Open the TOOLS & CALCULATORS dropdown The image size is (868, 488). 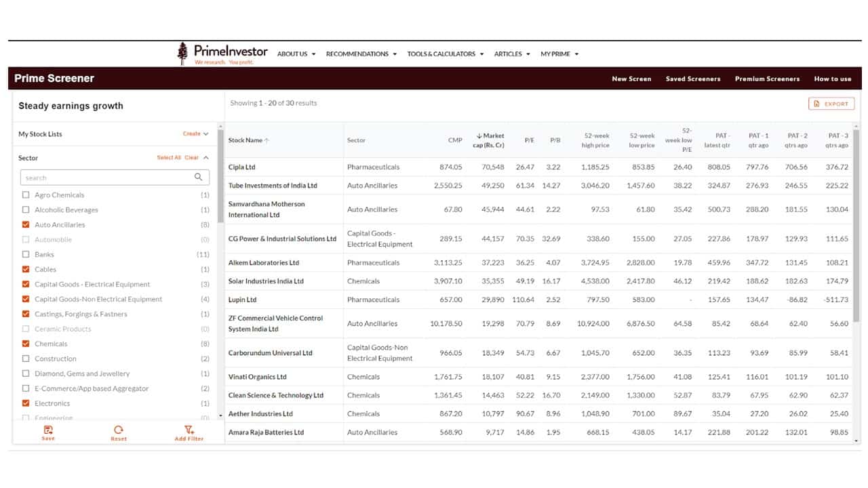(x=446, y=54)
